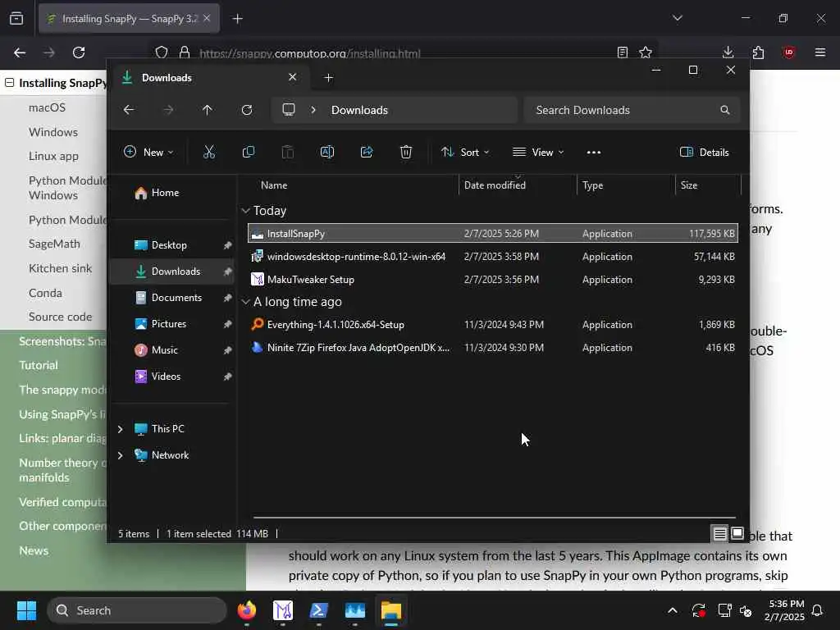The height and width of the screenshot is (630, 840).
Task: Click the search magnifier in Search Downloads
Action: 725,110
